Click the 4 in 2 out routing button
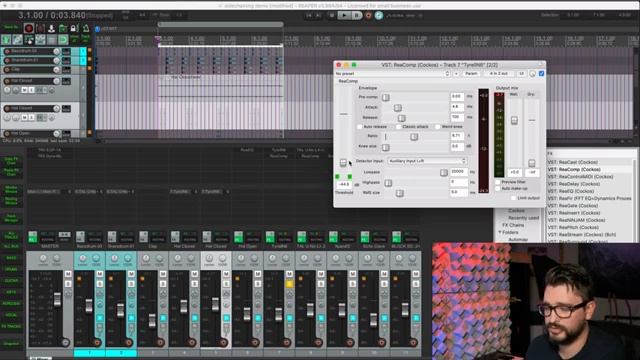 (x=498, y=73)
